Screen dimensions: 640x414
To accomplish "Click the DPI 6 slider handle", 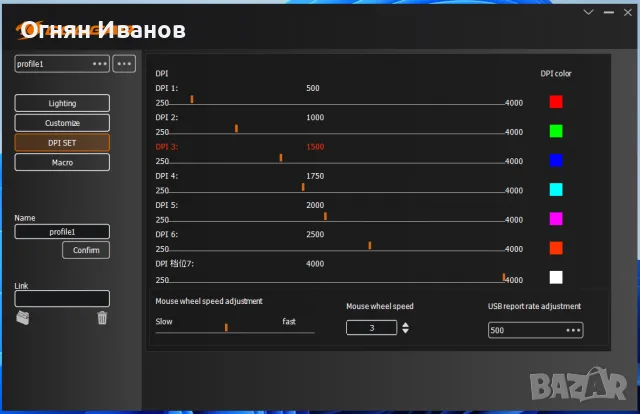I will (370, 245).
